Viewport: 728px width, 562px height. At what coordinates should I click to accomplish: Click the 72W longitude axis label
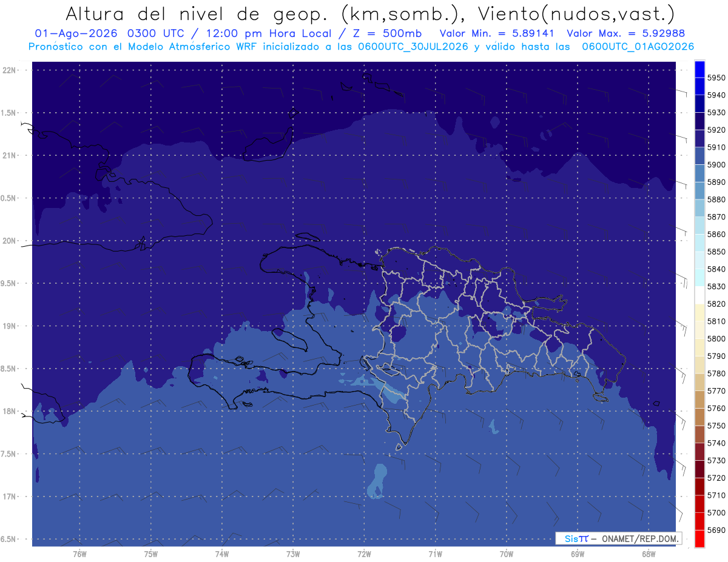point(364,554)
